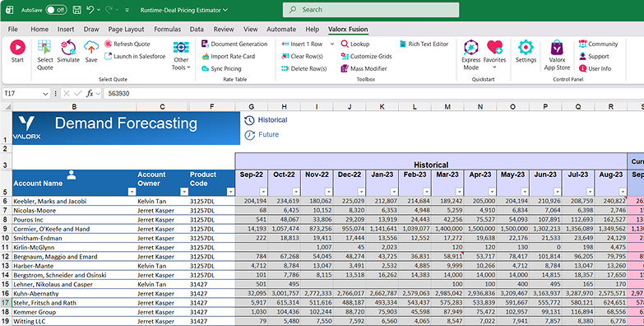
Task: Open Account Owner filter dropdown
Action: [x=184, y=192]
